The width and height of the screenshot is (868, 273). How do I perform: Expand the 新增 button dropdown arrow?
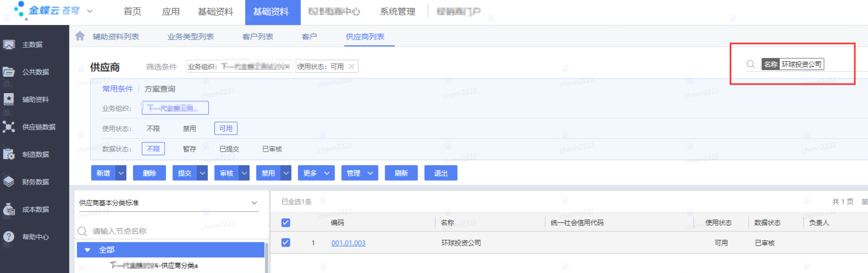coord(121,173)
